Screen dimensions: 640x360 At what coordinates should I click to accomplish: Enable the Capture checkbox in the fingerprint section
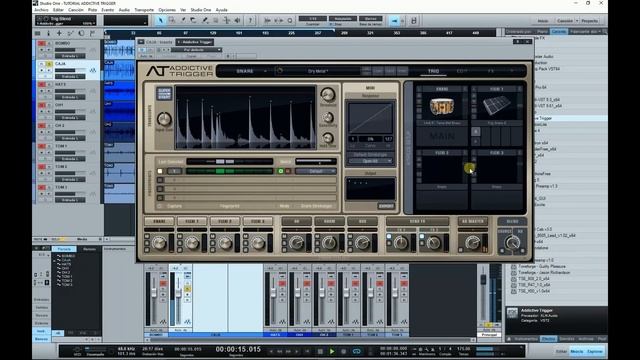point(160,207)
